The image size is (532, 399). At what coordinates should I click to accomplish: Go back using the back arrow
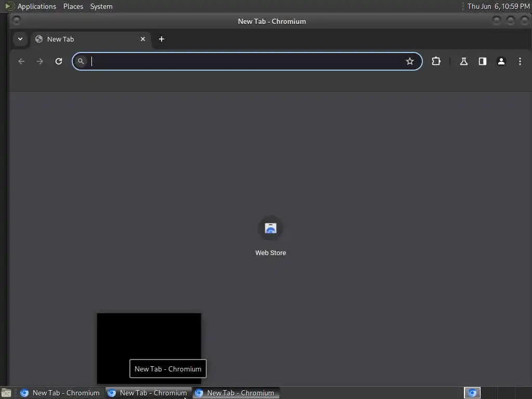[x=21, y=61]
